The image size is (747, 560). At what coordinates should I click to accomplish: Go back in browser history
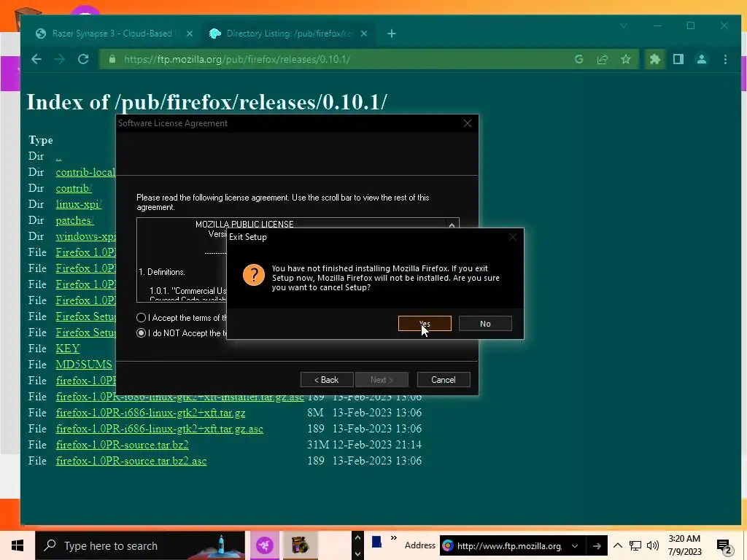(x=36, y=59)
